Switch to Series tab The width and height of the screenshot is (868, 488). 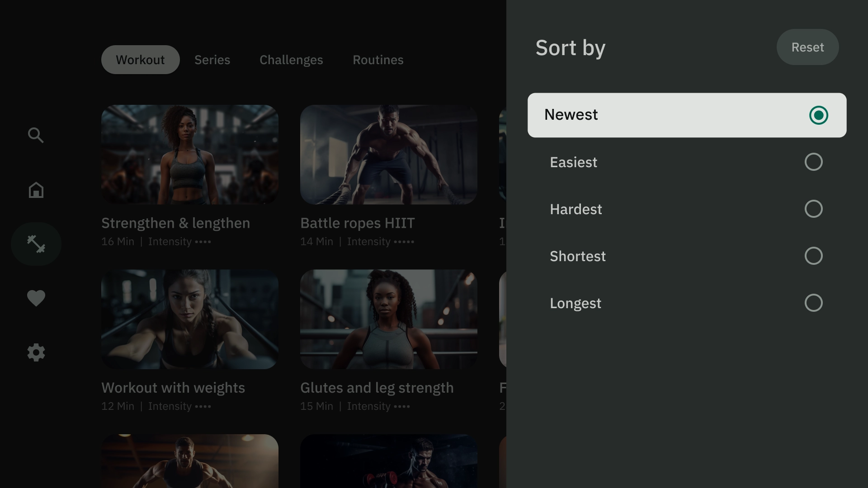pos(212,59)
